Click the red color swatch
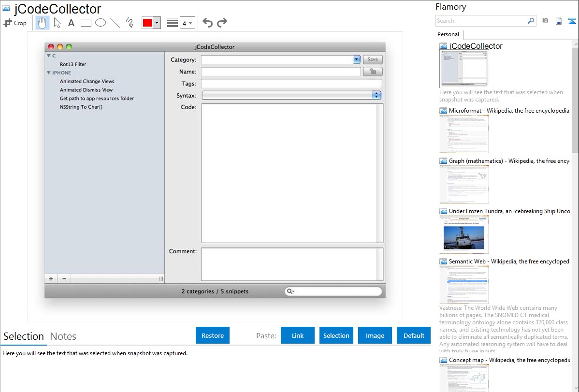 [147, 23]
